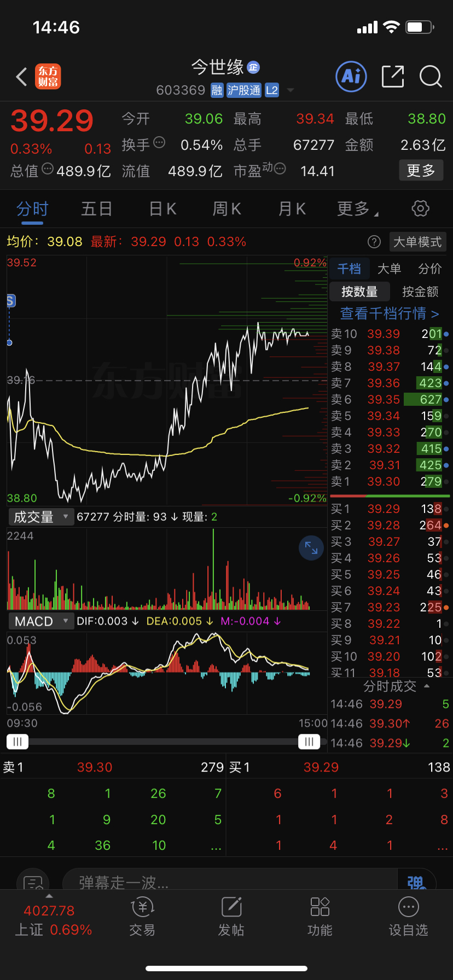Open 成交量 indicator dropdown
The height and width of the screenshot is (980, 453).
click(41, 517)
